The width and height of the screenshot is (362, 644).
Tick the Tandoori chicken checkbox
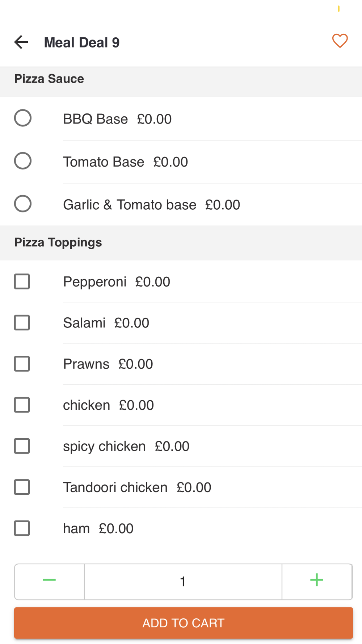coord(22,488)
